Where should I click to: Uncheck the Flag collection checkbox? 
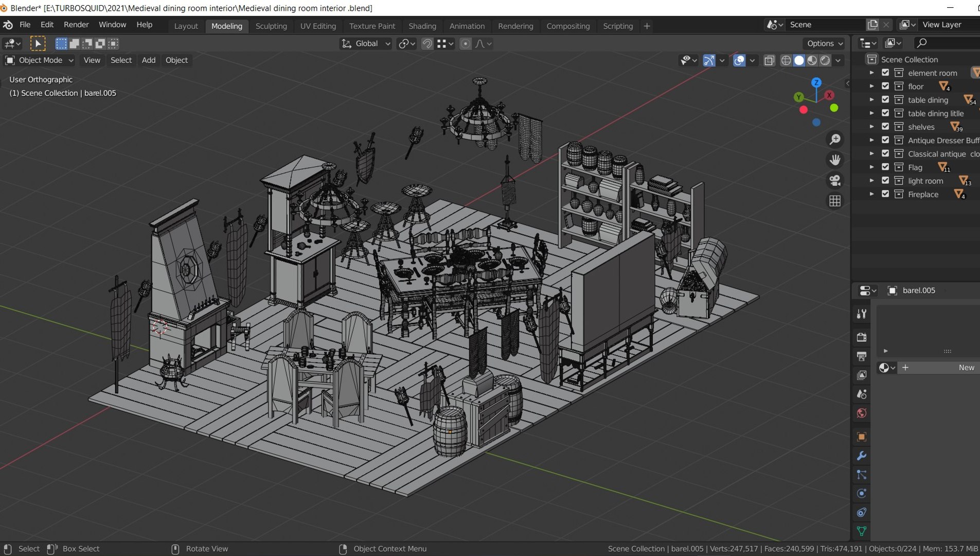pyautogui.click(x=885, y=167)
